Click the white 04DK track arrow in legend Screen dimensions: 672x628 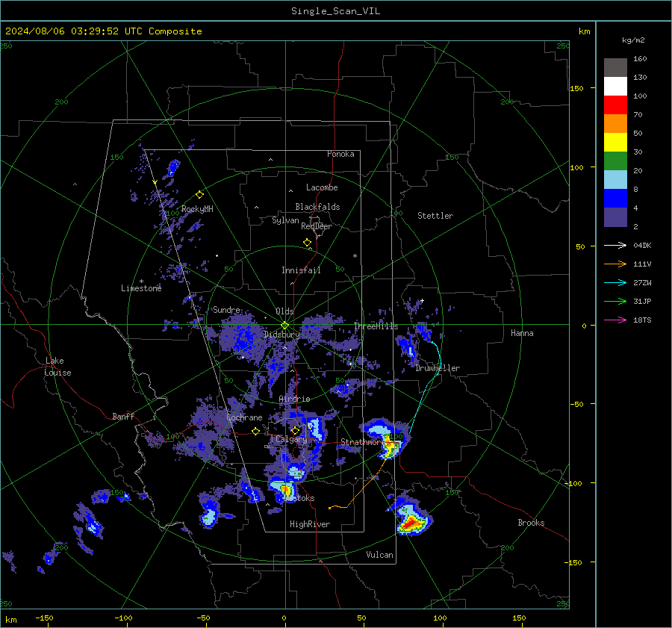(x=615, y=245)
